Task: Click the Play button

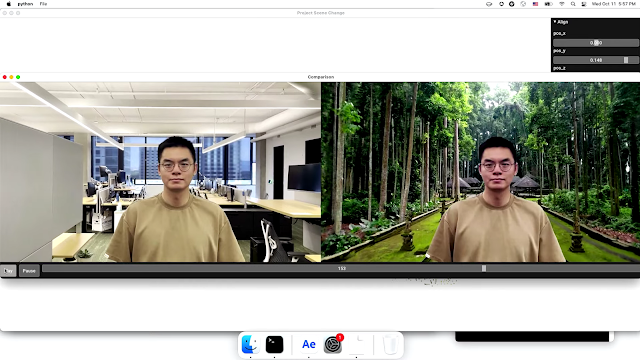Action: (8, 271)
